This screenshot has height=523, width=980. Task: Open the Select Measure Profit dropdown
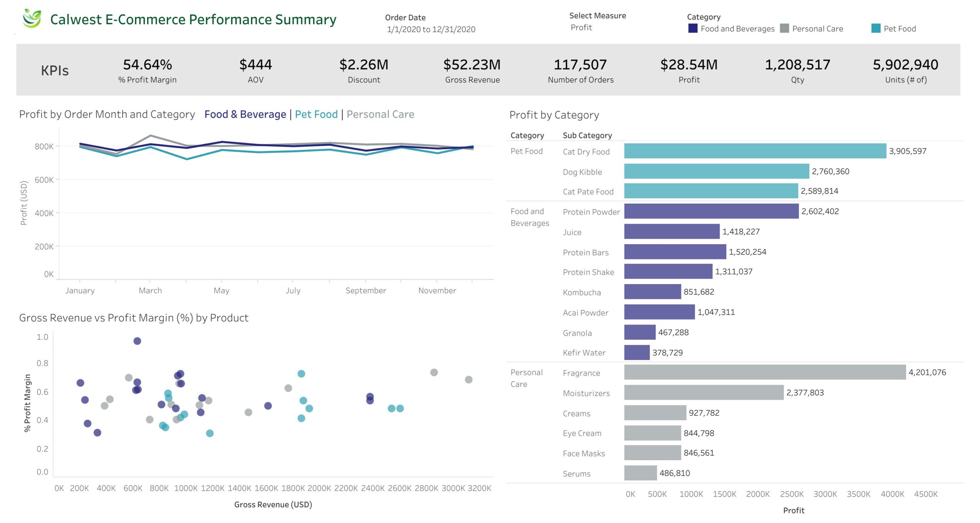click(581, 28)
